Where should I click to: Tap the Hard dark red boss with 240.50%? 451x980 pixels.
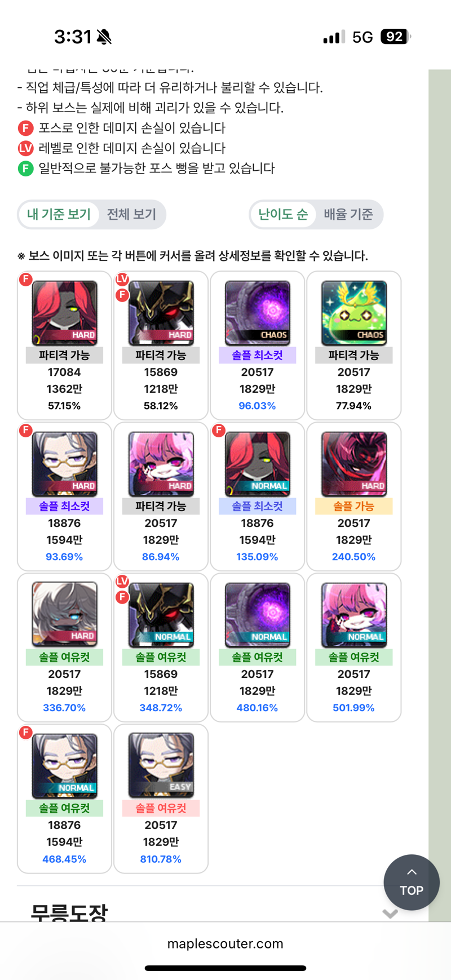354,464
